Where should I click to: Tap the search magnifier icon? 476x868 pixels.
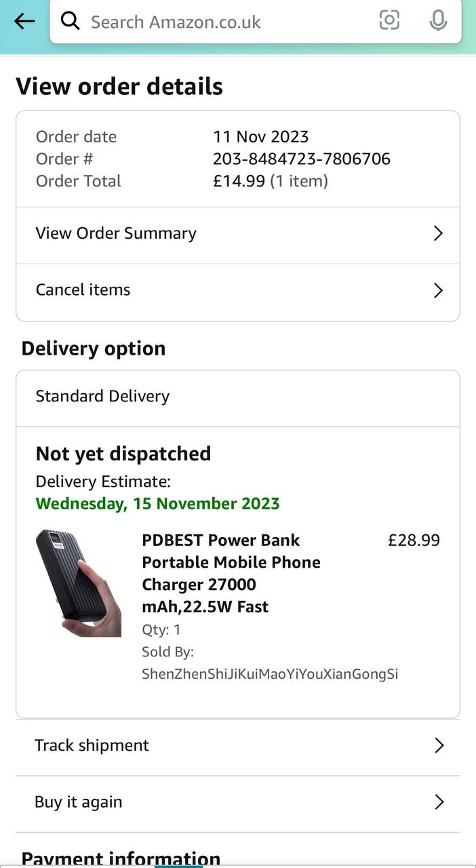(70, 22)
